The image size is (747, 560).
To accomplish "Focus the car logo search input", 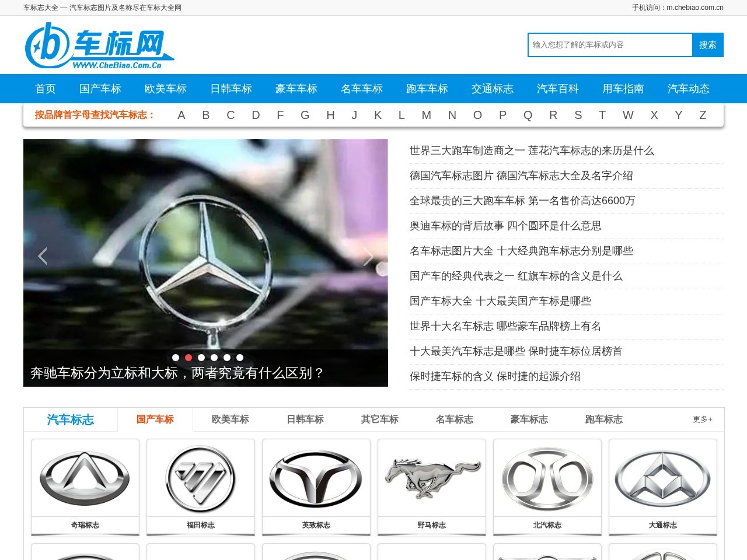I will click(x=610, y=45).
